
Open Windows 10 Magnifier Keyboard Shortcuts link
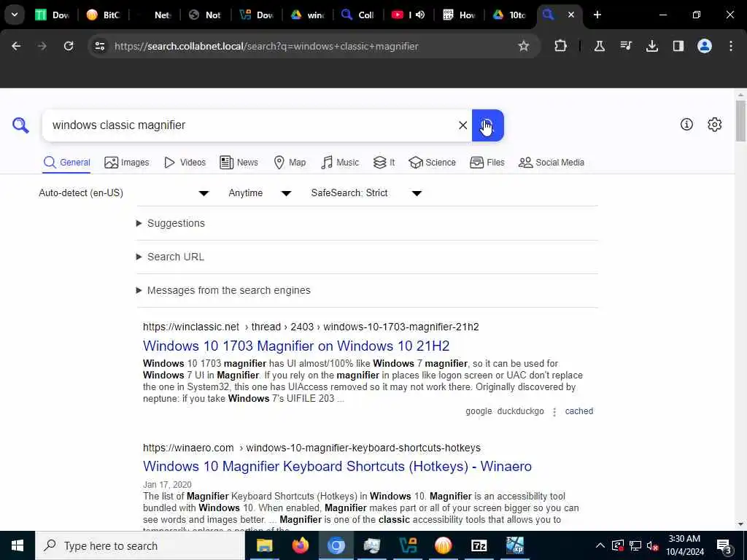click(x=337, y=466)
